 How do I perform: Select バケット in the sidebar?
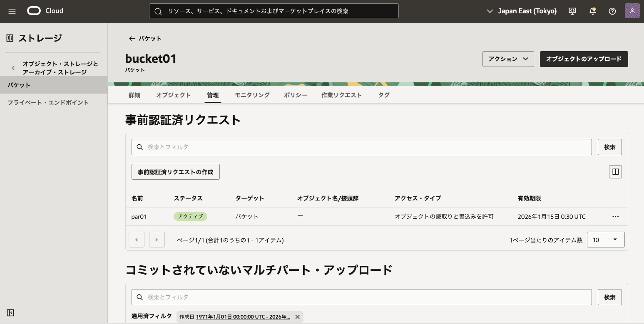tap(54, 85)
